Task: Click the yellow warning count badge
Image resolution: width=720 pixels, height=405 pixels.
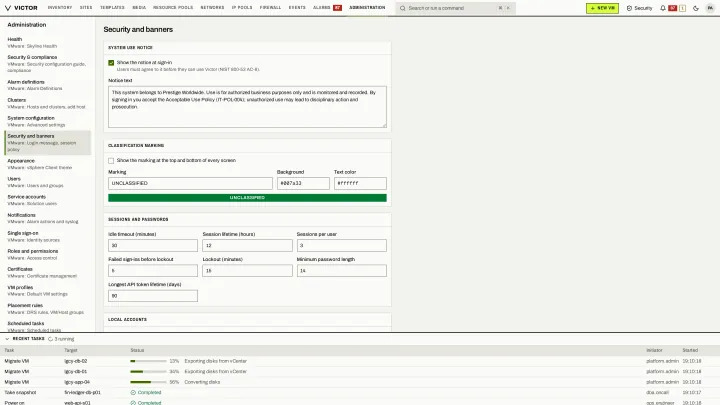Action: click(682, 8)
